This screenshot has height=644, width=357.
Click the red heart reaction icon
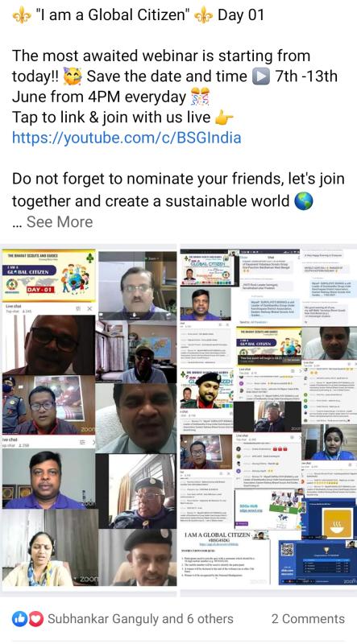coord(35,618)
